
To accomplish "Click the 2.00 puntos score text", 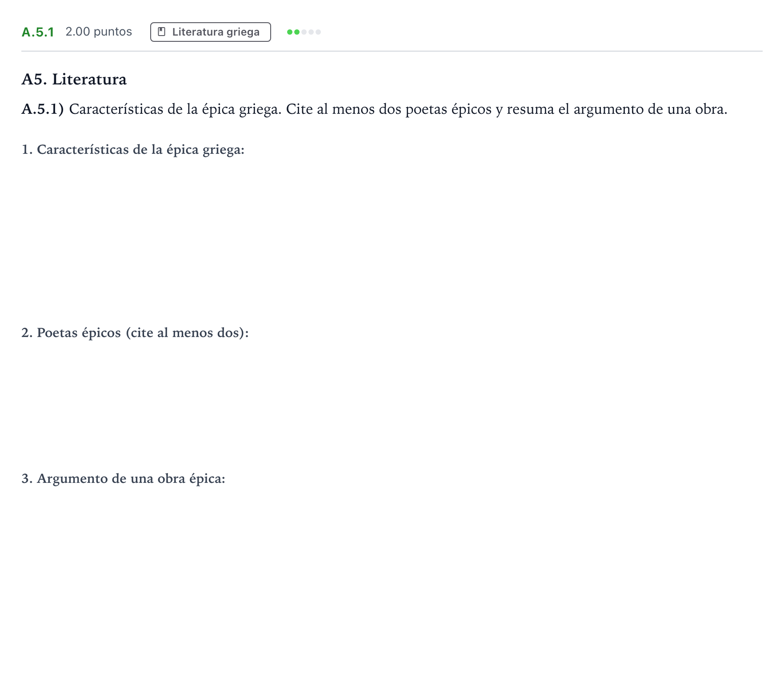I will pos(99,32).
